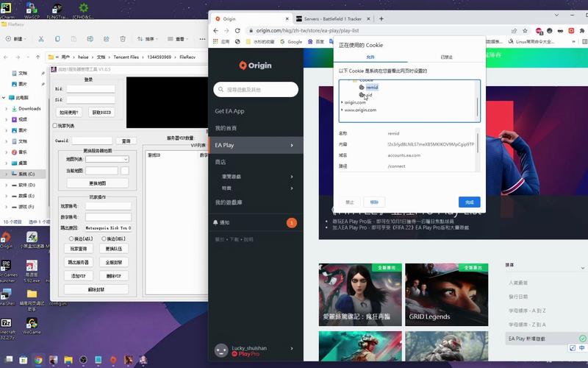The height and width of the screenshot is (368, 588).
Task: Click the lock icon beside origin.com URL
Action: pyautogui.click(x=251, y=30)
